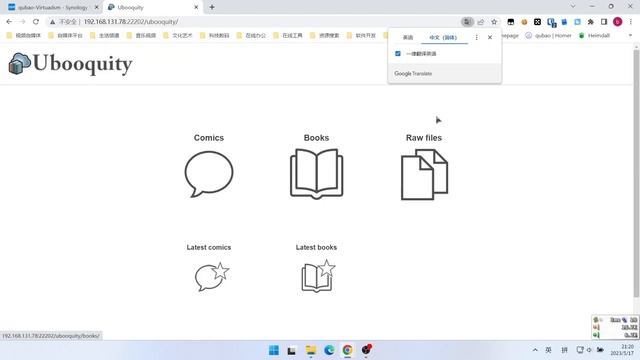The height and width of the screenshot is (360, 640).
Task: Go back with the browser back arrow
Action: [x=9, y=22]
